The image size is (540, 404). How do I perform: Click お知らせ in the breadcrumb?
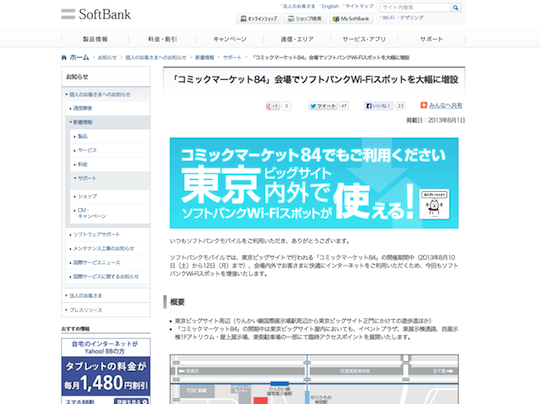(107, 58)
